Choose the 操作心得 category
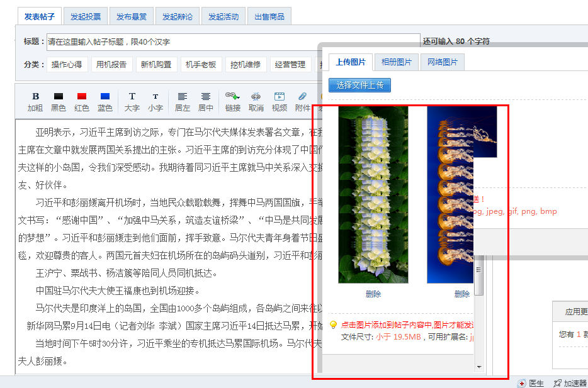This screenshot has height=388, width=588. [x=67, y=64]
